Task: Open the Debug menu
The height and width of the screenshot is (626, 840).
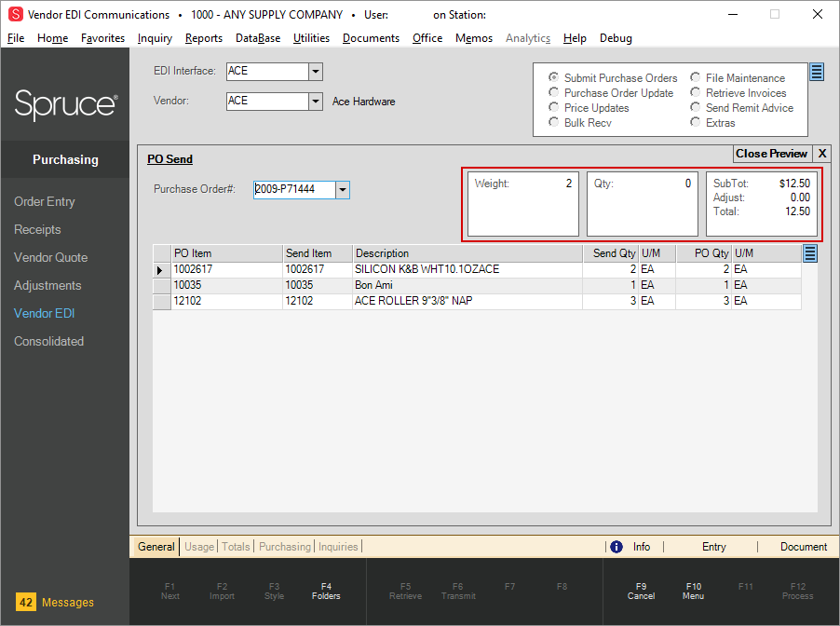Action: point(616,38)
